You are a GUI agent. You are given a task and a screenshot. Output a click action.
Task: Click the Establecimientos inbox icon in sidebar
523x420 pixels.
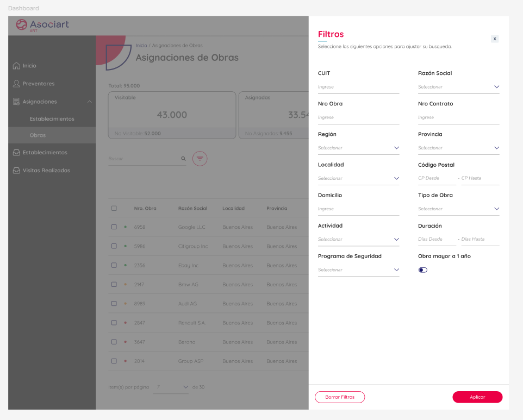tap(16, 153)
